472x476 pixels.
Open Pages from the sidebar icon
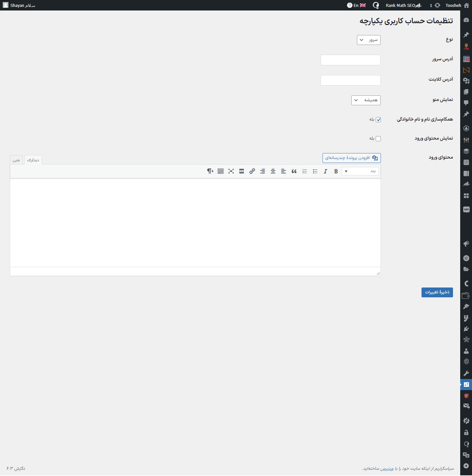click(466, 92)
